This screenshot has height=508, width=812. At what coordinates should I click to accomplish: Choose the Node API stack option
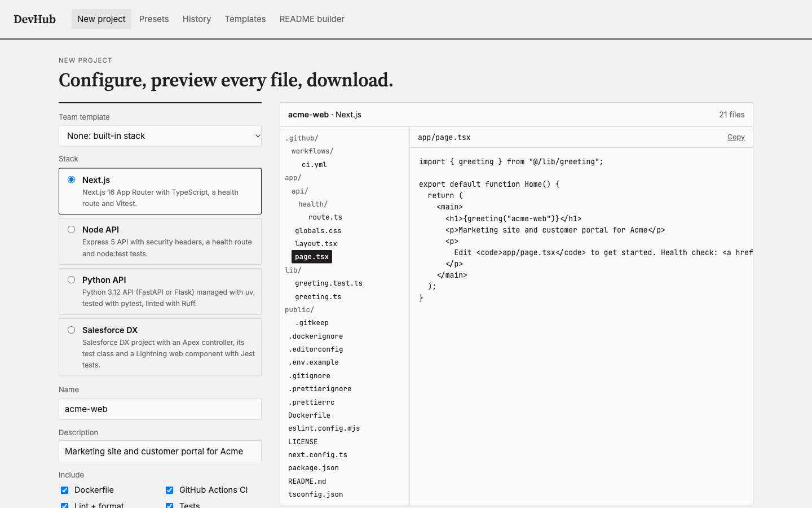[x=160, y=242]
